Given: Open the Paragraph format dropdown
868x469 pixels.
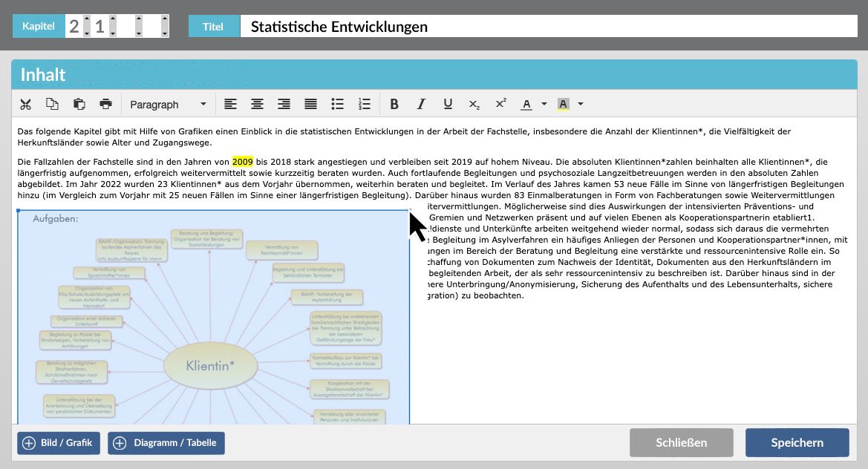Looking at the screenshot, I should pyautogui.click(x=168, y=104).
